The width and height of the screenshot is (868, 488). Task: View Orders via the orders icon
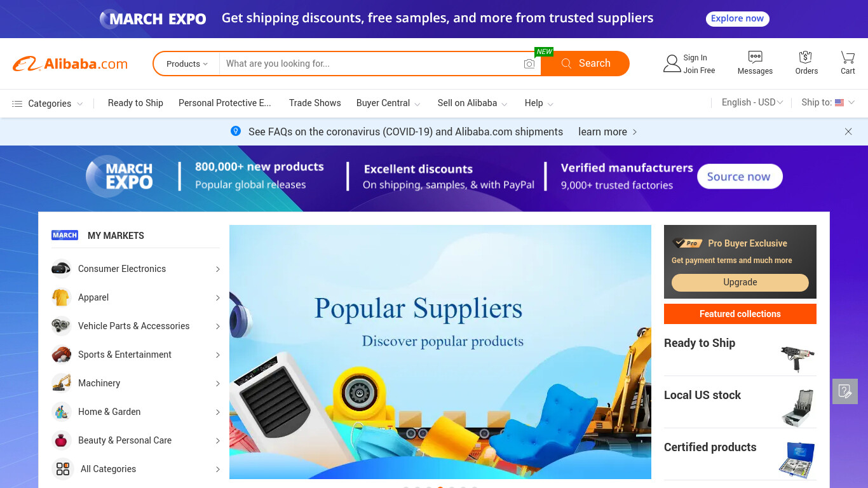tap(806, 57)
